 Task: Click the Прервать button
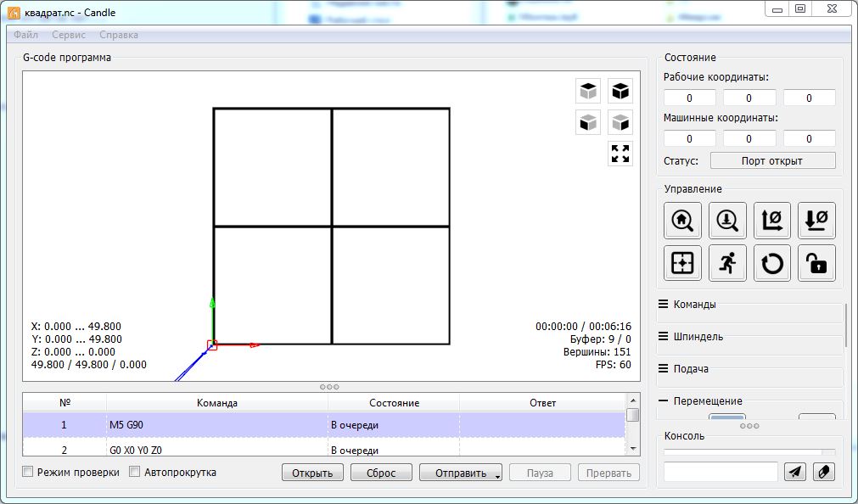pos(608,473)
